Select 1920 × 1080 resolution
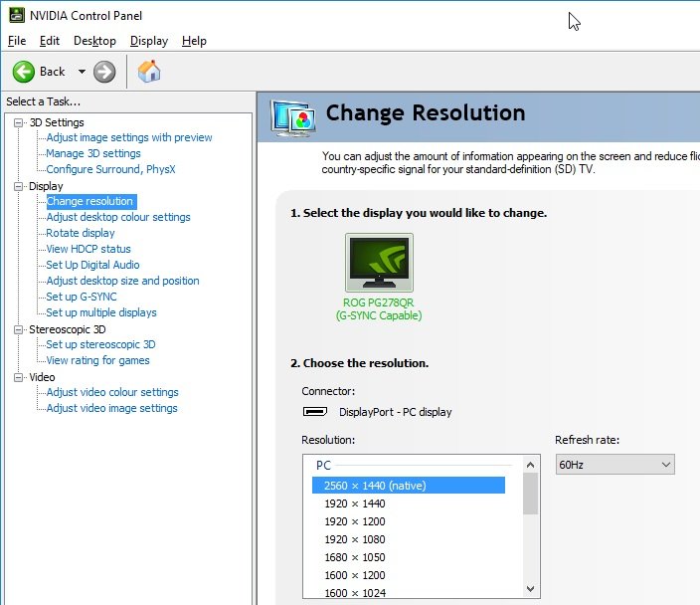Screen dimensions: 700x605 click(x=355, y=539)
